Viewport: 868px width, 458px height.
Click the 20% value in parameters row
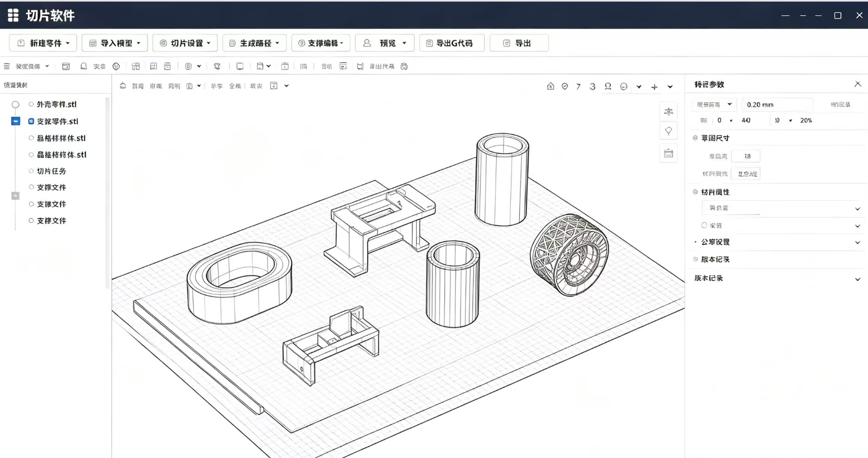(x=806, y=120)
